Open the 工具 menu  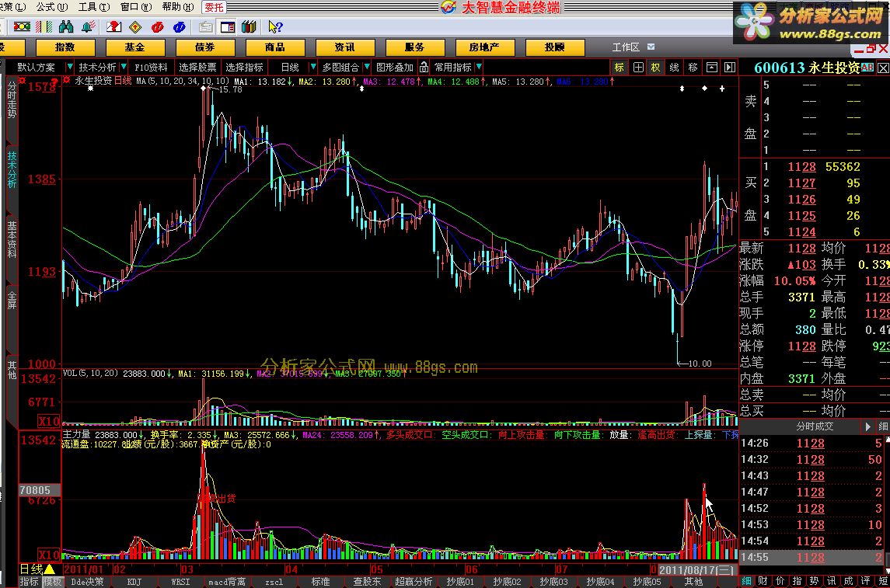(94, 7)
